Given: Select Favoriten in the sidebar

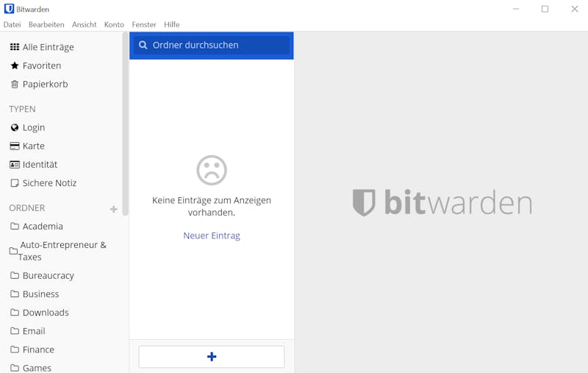Looking at the screenshot, I should [x=42, y=65].
